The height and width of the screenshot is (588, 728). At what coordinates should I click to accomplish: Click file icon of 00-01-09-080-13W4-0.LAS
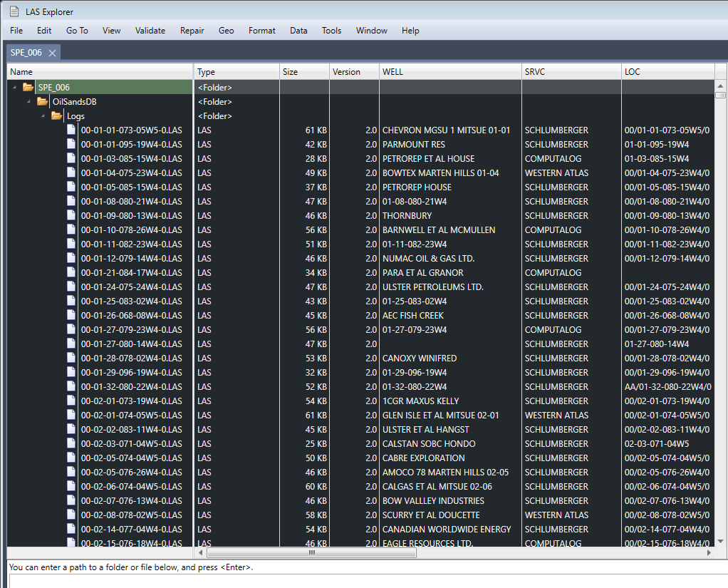71,215
